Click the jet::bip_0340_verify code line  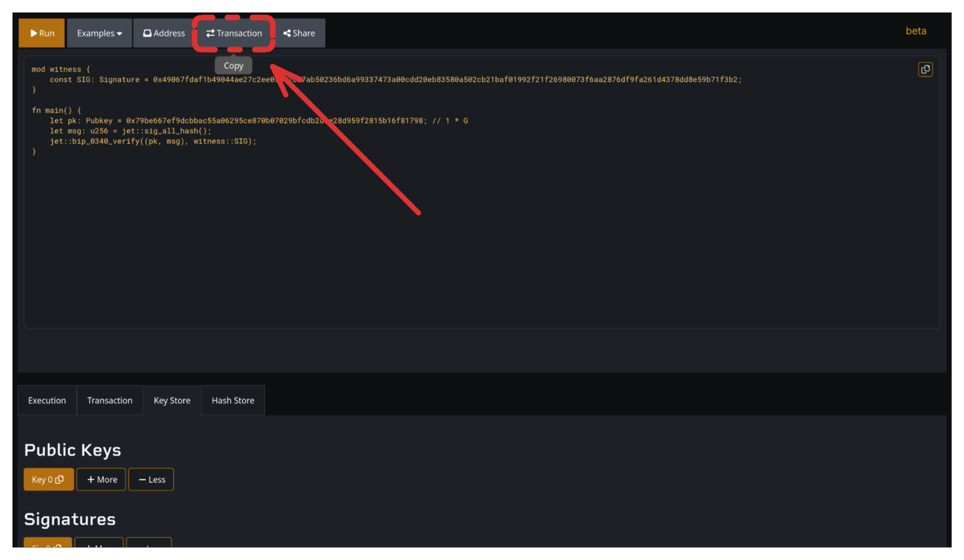(153, 141)
